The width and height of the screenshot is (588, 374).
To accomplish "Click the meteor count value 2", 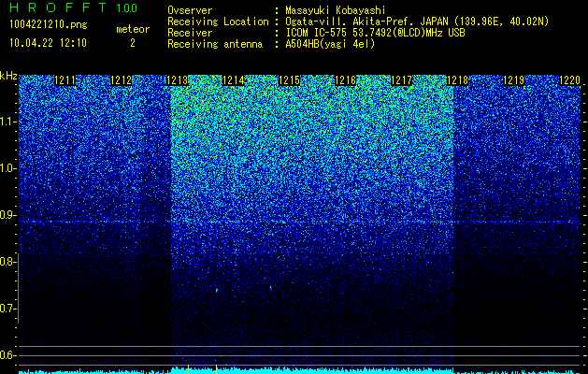I will click(x=133, y=43).
